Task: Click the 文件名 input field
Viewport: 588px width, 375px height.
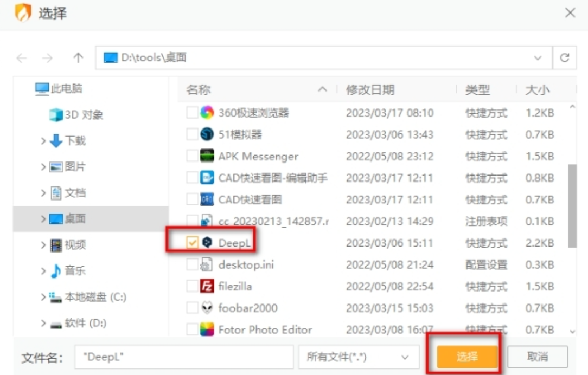Action: point(184,357)
